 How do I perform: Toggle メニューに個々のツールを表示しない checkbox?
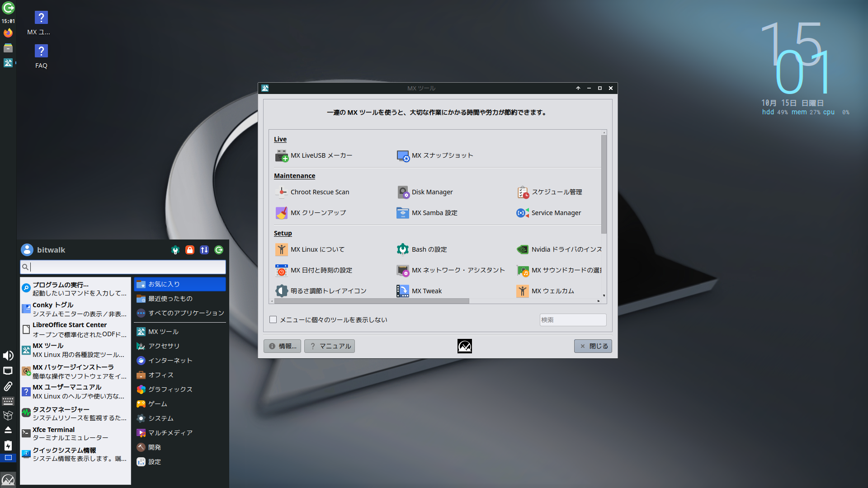pyautogui.click(x=273, y=320)
